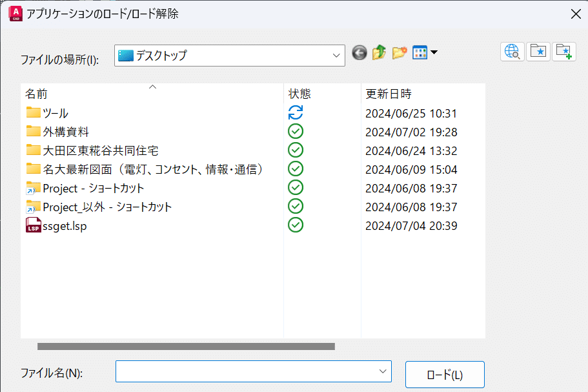Select the Project - ショートカット shortcut icon
The width and height of the screenshot is (588, 392).
tap(32, 187)
